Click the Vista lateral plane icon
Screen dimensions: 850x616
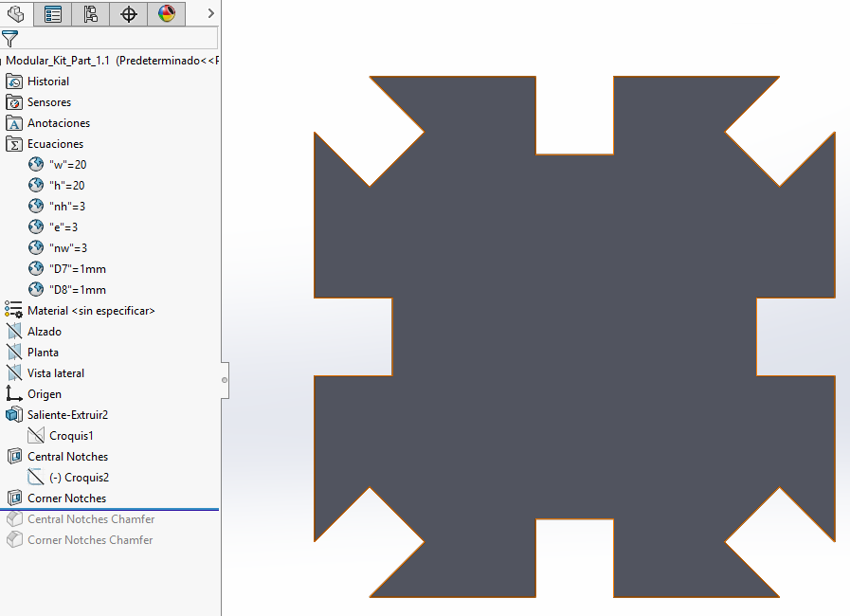pyautogui.click(x=14, y=373)
